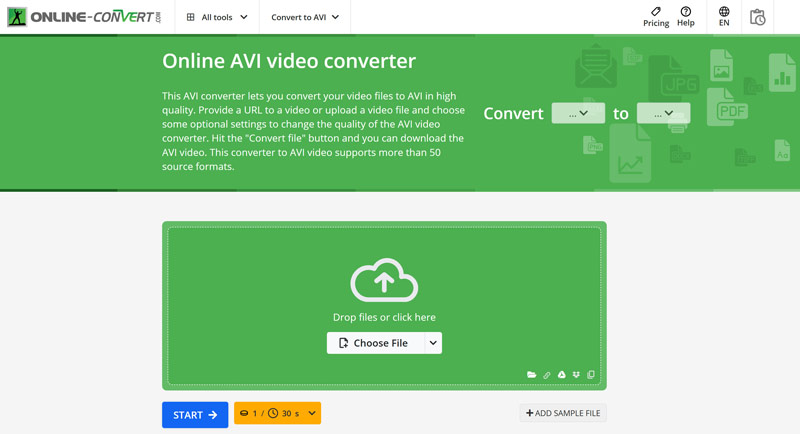The width and height of the screenshot is (800, 434).
Task: Expand the Choose File source arrow
Action: tap(433, 343)
